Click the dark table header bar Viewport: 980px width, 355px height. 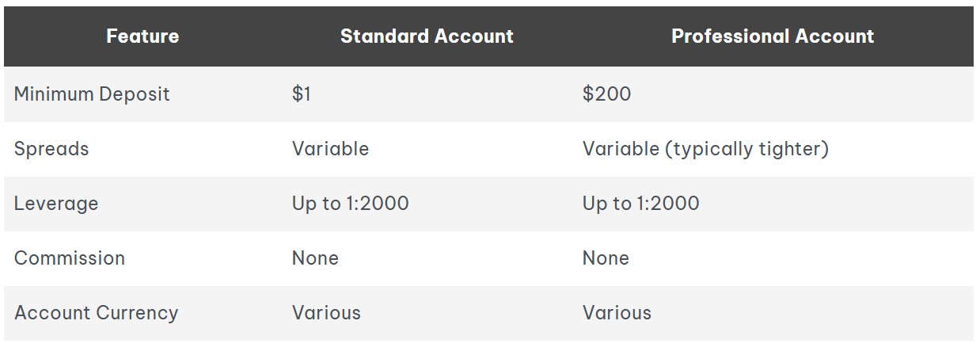(488, 36)
